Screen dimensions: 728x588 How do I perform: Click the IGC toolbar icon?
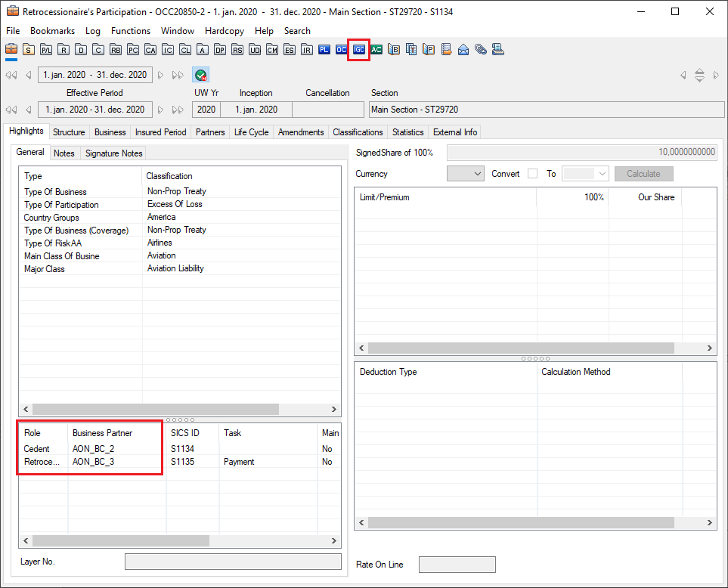click(x=359, y=50)
